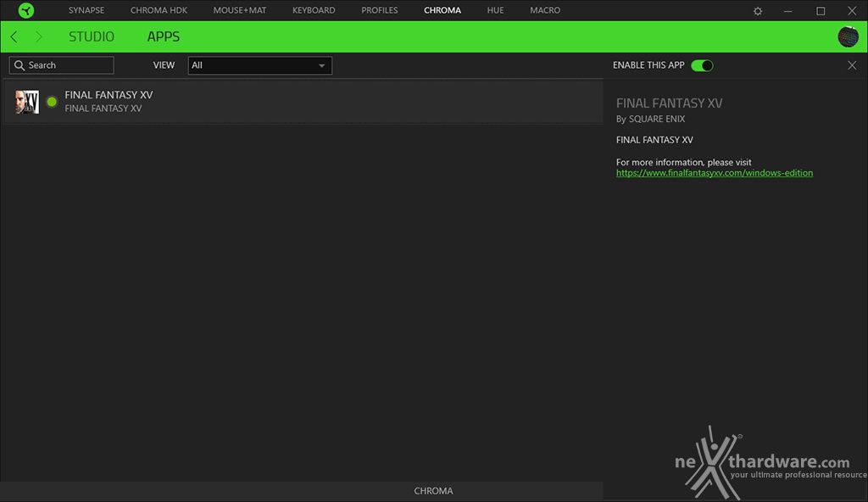
Task: Click the Final Fantasy XV game thumbnail
Action: pos(27,102)
